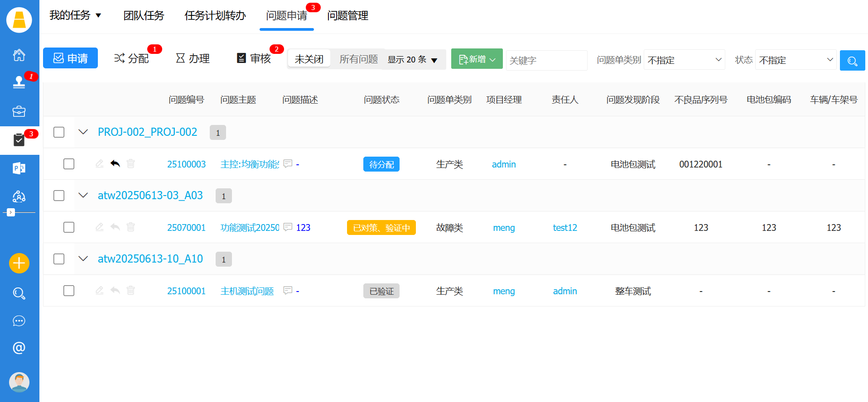Click the home icon in the sidebar

(19, 55)
